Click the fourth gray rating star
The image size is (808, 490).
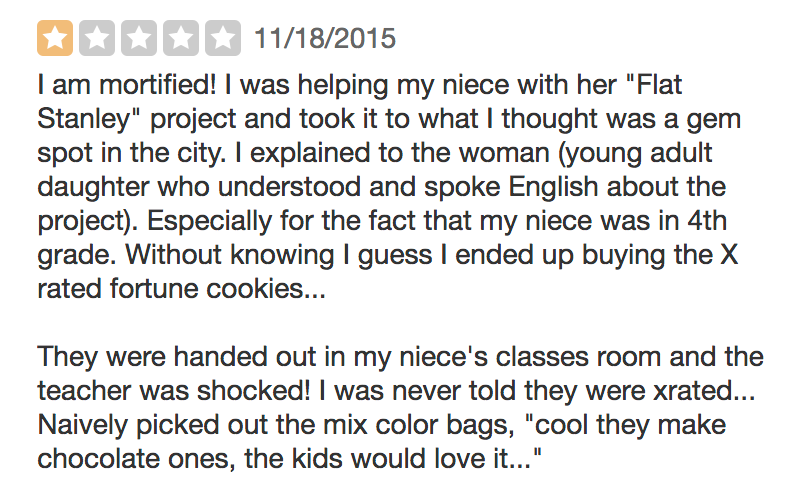[182, 39]
